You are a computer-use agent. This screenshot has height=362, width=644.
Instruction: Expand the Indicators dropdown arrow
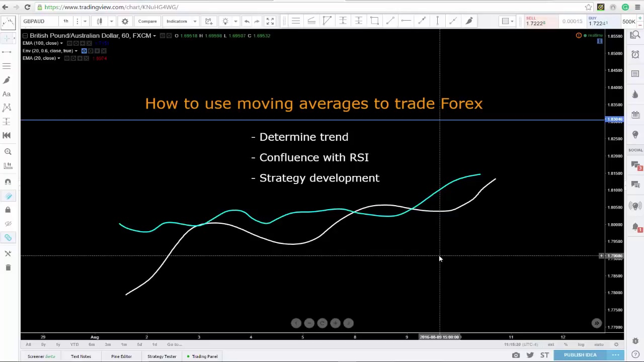click(x=195, y=21)
